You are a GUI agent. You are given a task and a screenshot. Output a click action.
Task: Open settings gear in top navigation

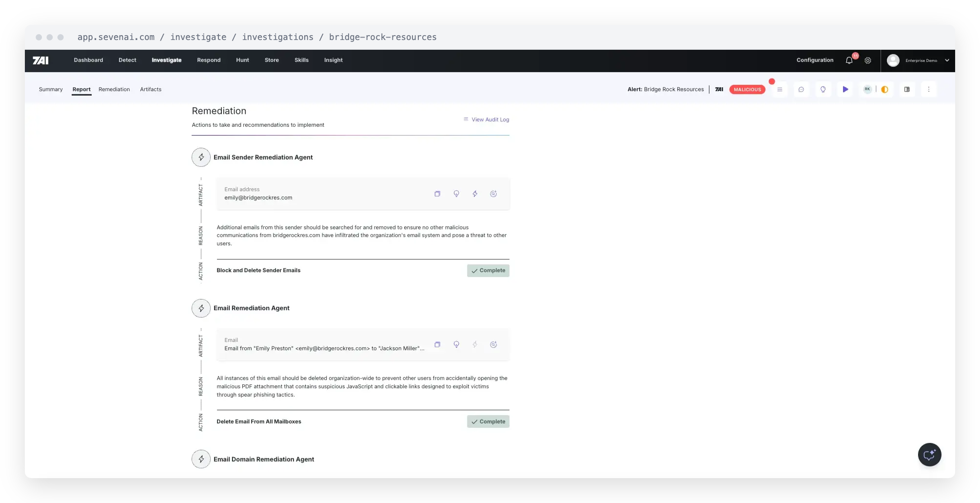(868, 60)
